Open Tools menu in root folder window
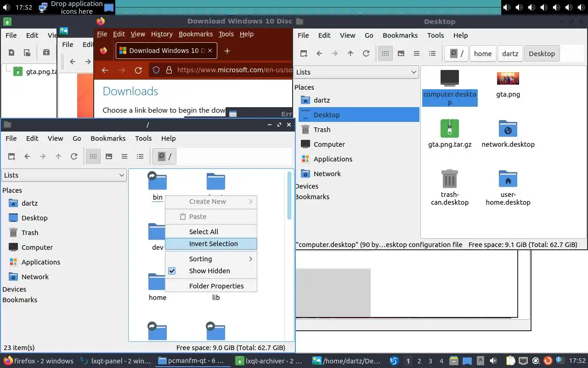 [x=143, y=138]
